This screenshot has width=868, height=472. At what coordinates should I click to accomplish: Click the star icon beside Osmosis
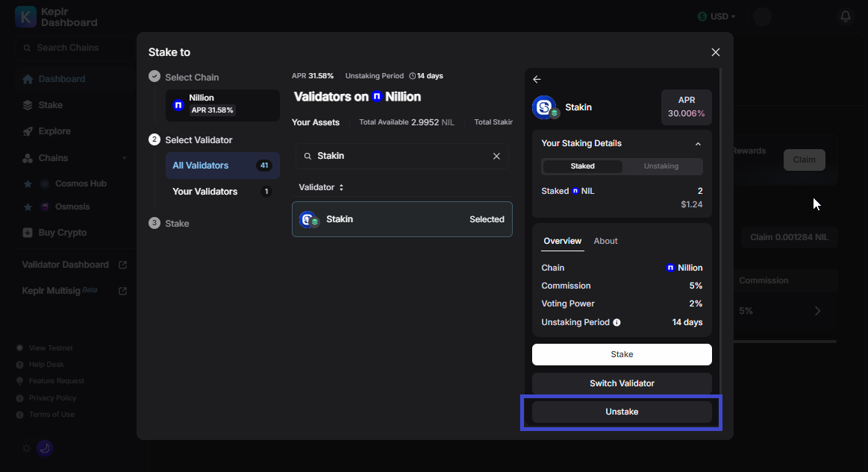[x=28, y=207]
